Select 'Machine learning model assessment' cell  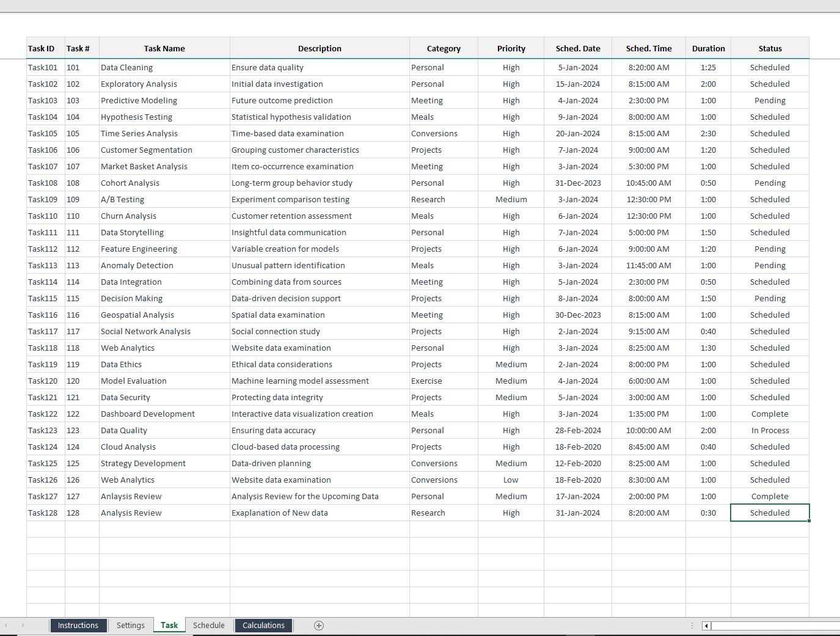320,381
